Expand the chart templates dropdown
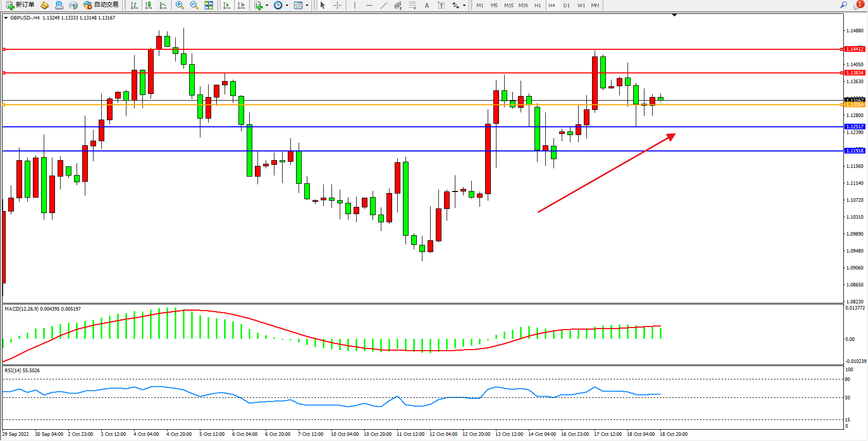 click(x=301, y=5)
